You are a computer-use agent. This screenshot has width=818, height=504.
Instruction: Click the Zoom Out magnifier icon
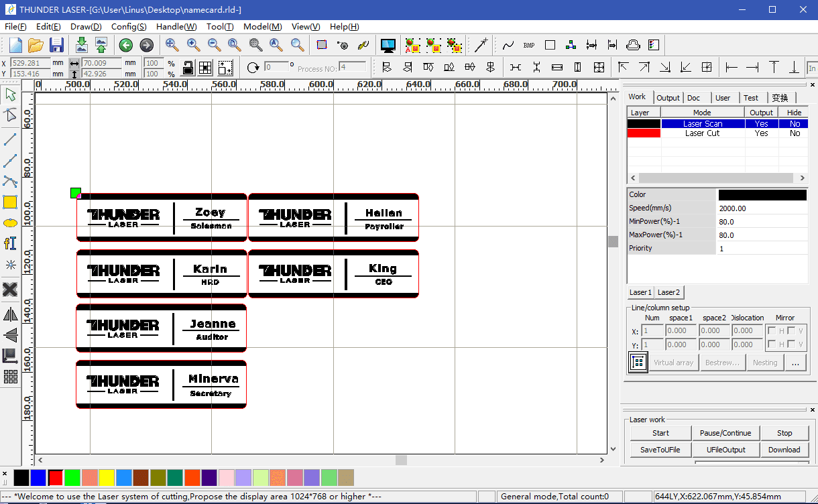tap(214, 45)
